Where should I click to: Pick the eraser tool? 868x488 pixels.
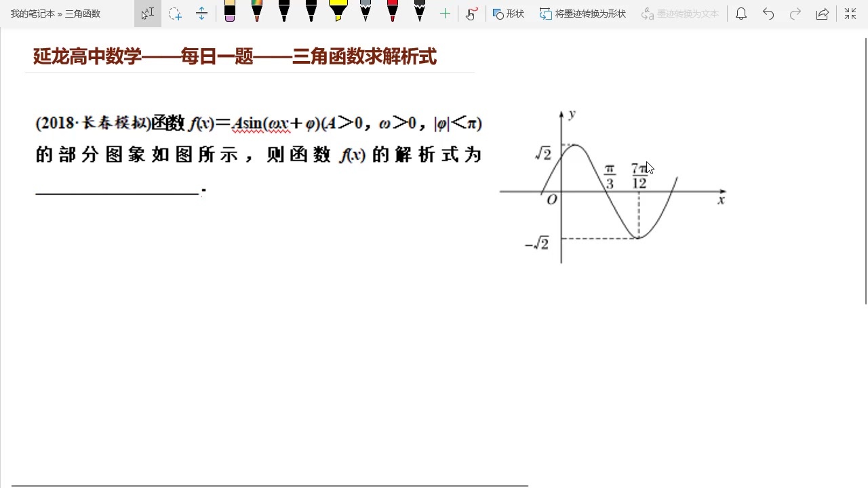click(230, 12)
